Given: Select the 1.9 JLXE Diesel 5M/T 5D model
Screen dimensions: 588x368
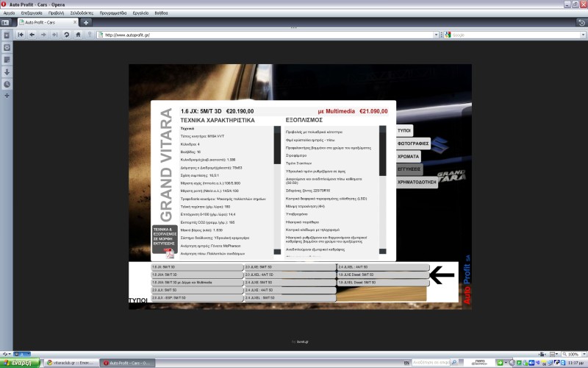Looking at the screenshot, I should pos(383,275).
